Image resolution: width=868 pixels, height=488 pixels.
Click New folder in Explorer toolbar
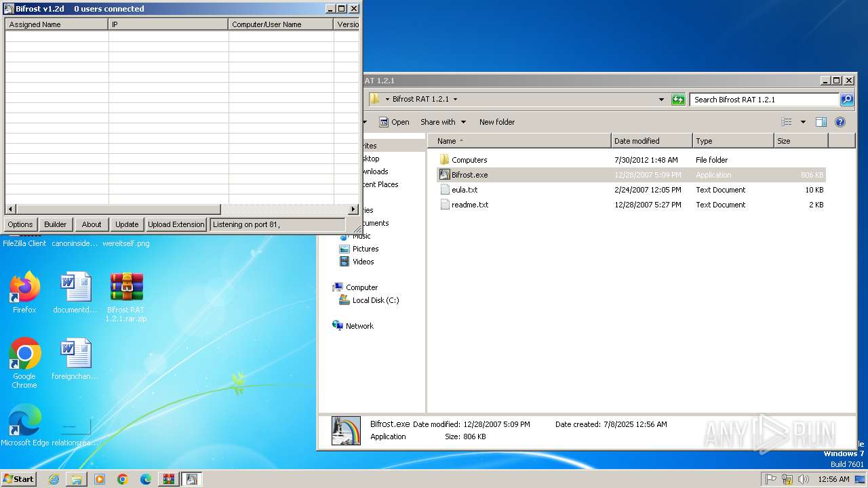pos(497,122)
